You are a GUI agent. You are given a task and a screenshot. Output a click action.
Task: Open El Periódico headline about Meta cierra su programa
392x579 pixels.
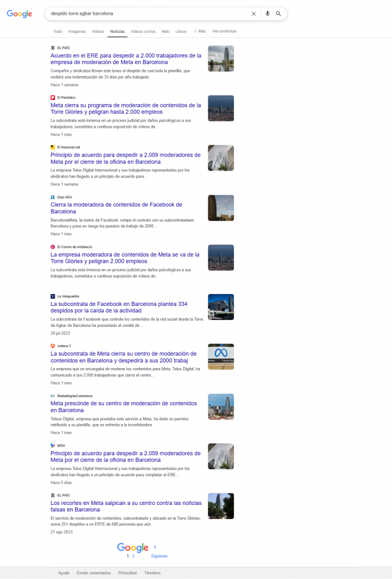click(x=126, y=109)
